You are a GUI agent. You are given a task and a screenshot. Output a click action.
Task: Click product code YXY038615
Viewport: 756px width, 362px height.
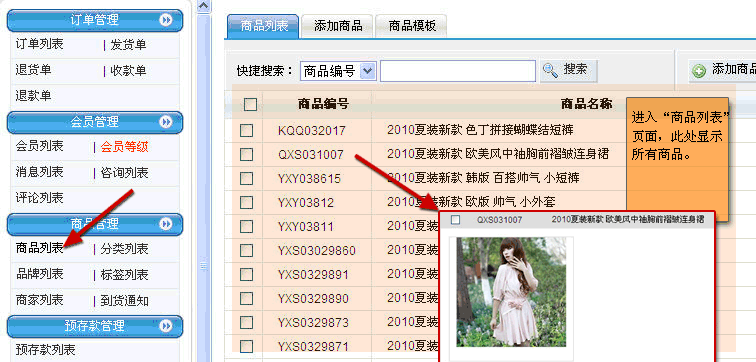click(x=310, y=179)
